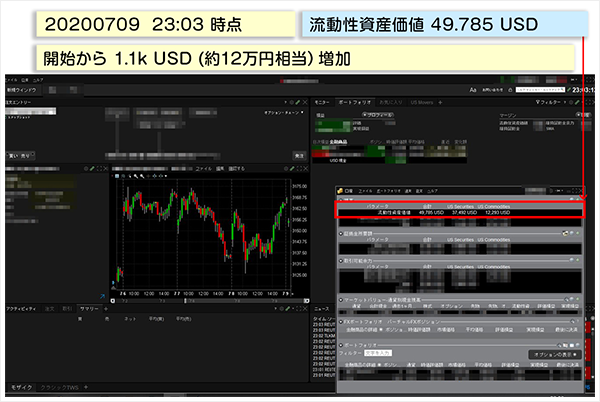Click the account window folder icon

click(339, 189)
